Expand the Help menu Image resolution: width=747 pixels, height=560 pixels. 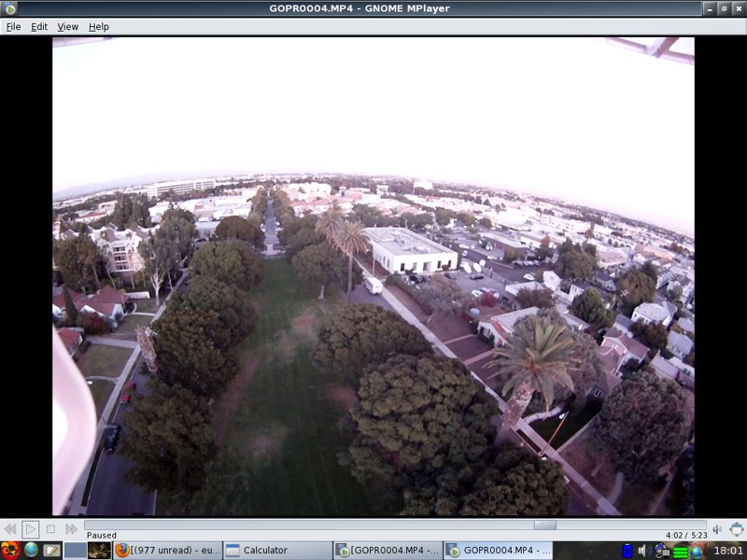coord(99,27)
